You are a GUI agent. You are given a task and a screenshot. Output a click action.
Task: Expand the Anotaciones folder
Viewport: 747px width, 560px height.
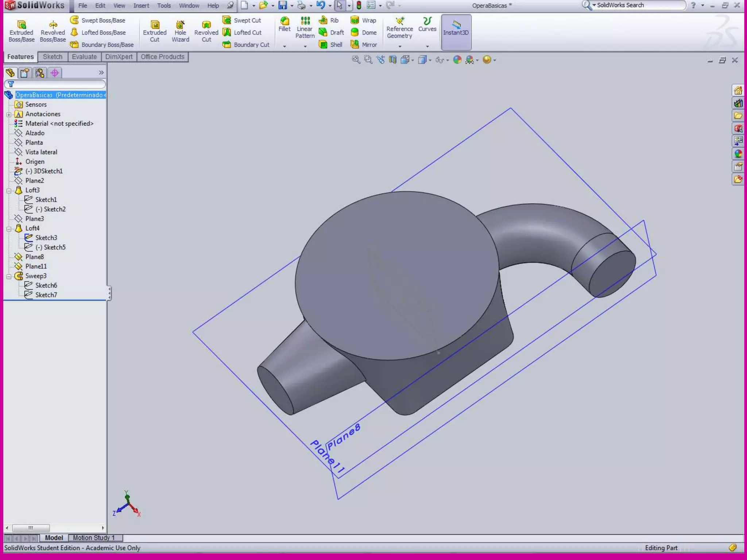tap(9, 114)
